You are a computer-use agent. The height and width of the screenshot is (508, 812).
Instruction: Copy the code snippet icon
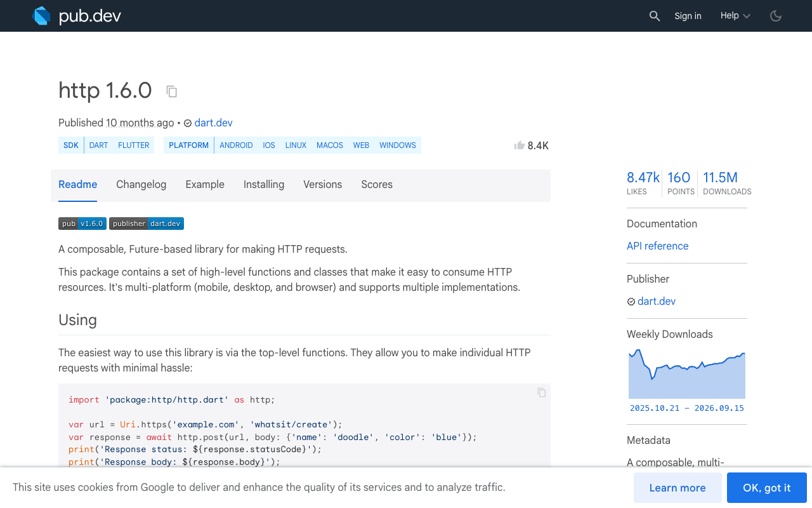click(x=542, y=392)
